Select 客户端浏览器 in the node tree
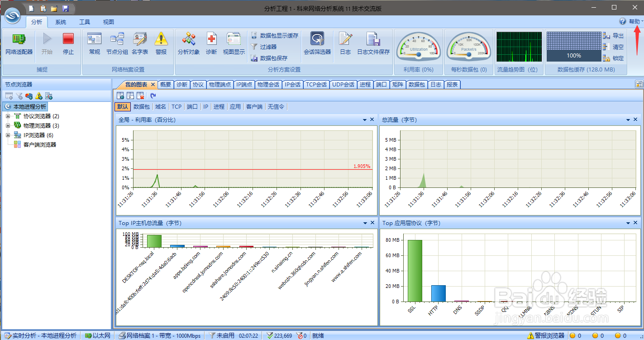 pyautogui.click(x=40, y=145)
